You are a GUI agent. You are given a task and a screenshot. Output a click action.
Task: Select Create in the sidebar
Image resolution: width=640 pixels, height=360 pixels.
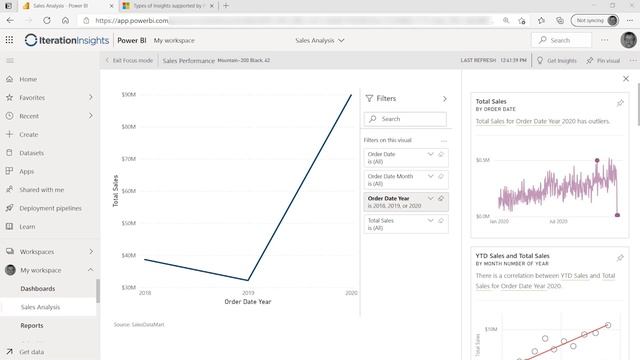point(28,134)
